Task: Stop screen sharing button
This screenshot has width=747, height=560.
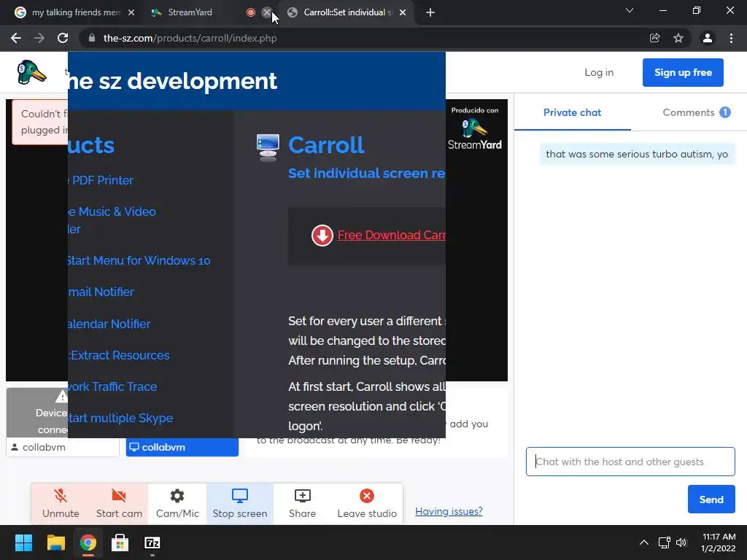Action: (239, 504)
